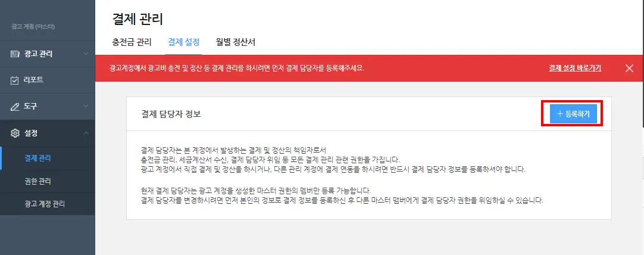Image resolution: width=644 pixels, height=255 pixels.
Task: Click the 광고 계정 (마스터) account label
Action: [x=33, y=27]
